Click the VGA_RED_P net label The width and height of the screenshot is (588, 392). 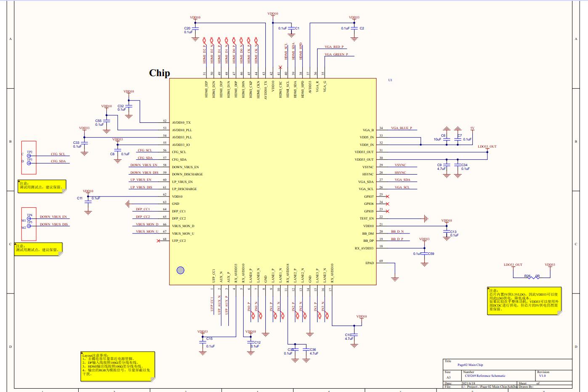click(x=334, y=47)
